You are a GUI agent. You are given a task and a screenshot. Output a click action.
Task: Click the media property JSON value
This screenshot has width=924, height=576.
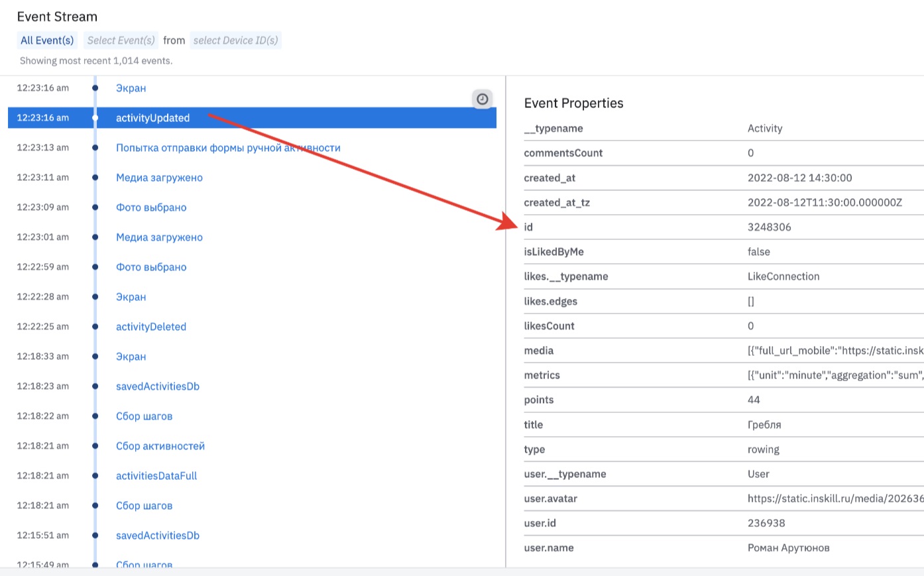coord(835,351)
